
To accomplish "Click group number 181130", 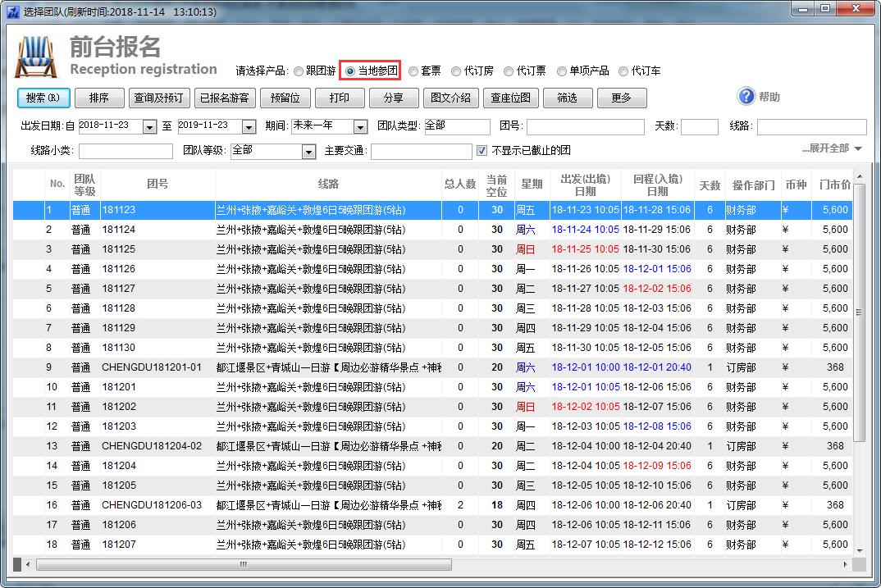I will 119,348.
